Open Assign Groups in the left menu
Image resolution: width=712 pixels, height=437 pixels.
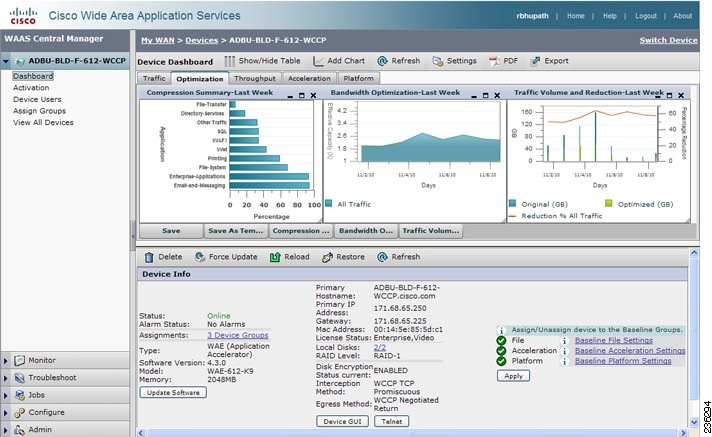40,111
